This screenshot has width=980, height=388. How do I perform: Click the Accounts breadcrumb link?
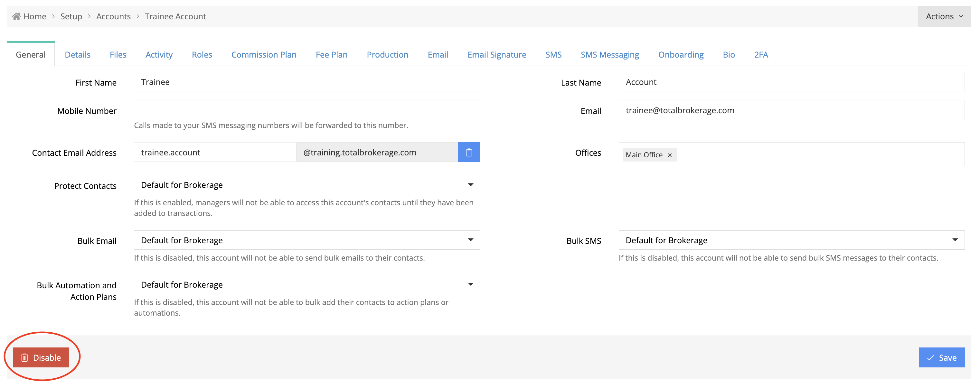tap(113, 16)
